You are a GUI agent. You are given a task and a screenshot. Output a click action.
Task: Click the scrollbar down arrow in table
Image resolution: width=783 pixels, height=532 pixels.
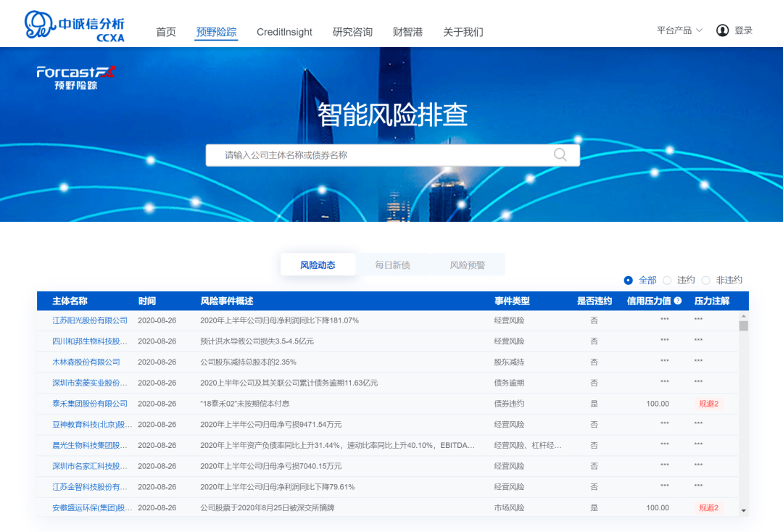coord(744,510)
